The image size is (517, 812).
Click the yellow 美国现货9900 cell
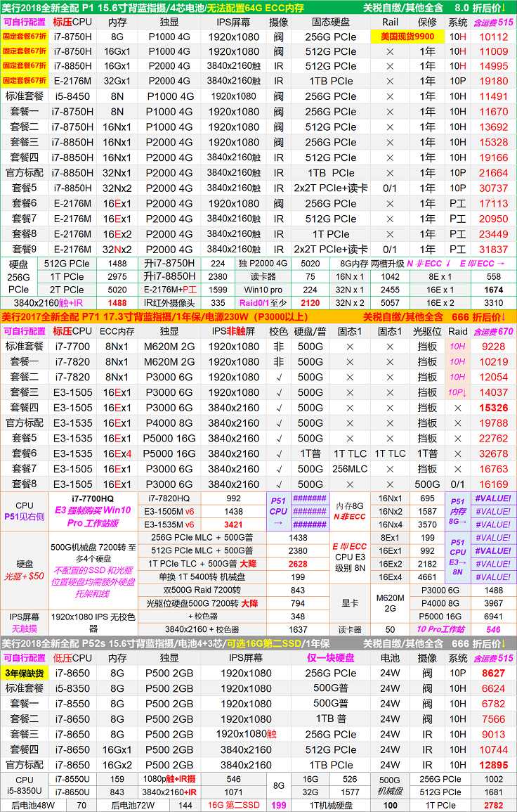407,37
